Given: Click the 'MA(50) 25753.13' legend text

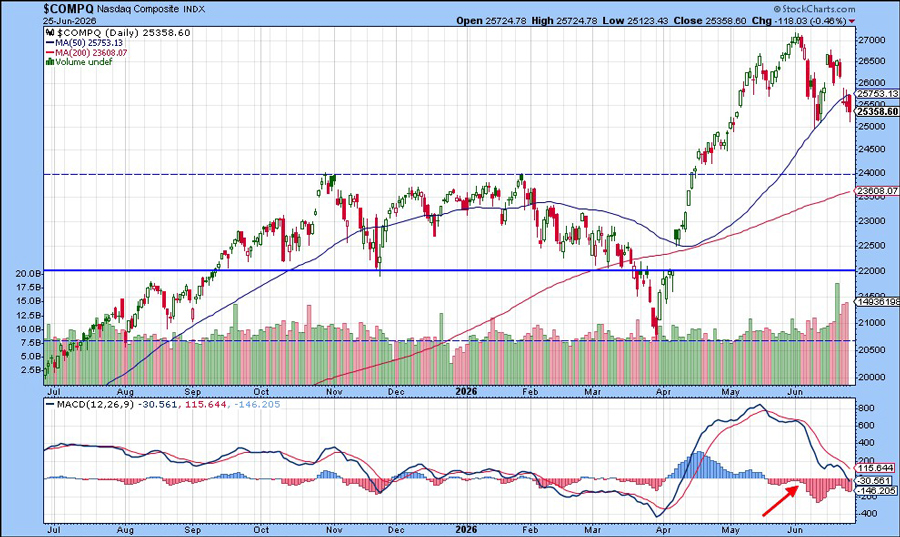Looking at the screenshot, I should (89, 43).
